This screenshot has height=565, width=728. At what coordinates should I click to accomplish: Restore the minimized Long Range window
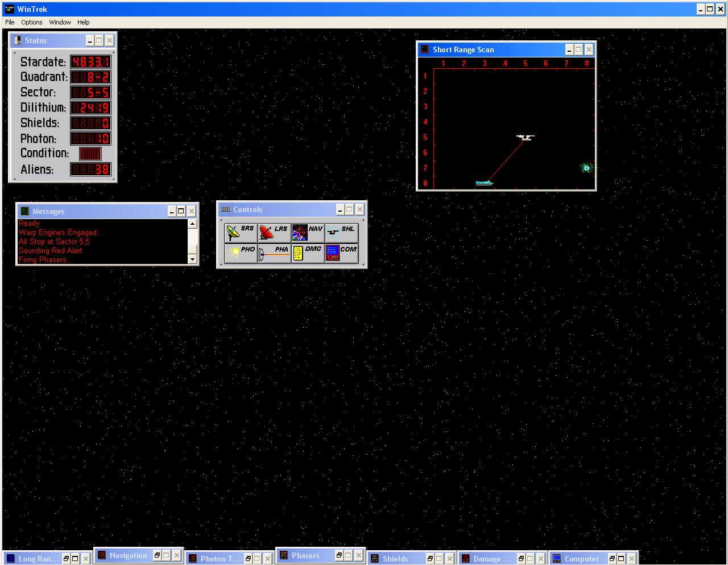click(66, 559)
